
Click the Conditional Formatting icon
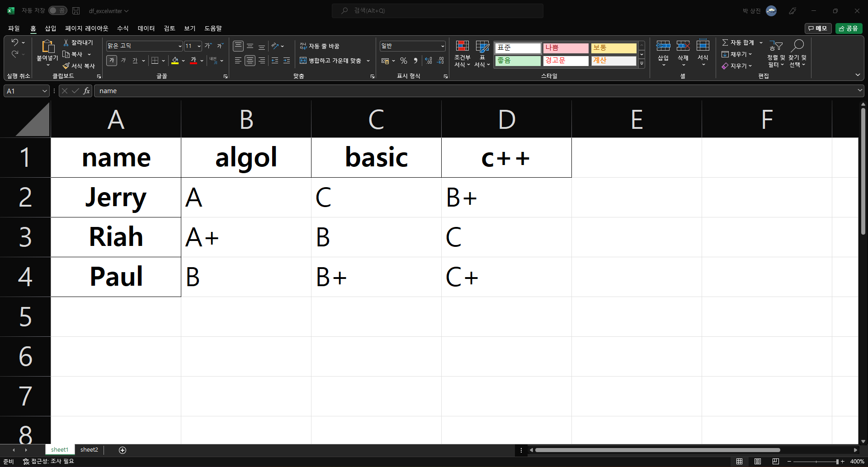tap(462, 46)
